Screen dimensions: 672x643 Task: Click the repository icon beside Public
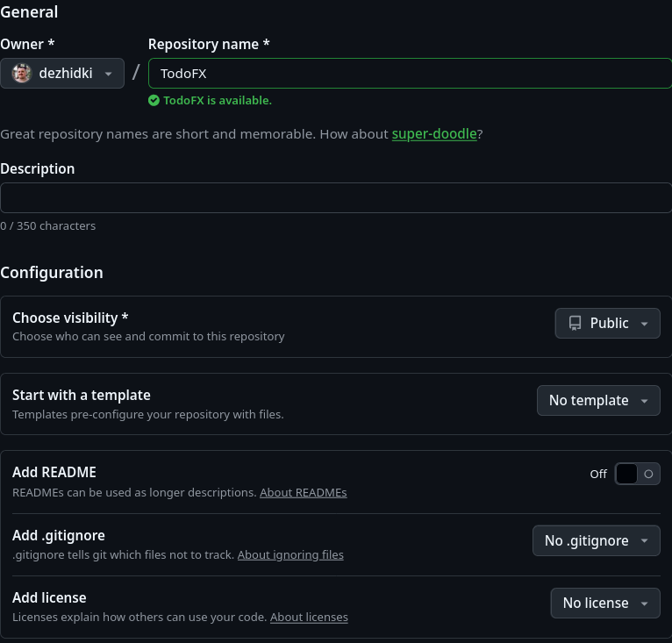tap(575, 324)
